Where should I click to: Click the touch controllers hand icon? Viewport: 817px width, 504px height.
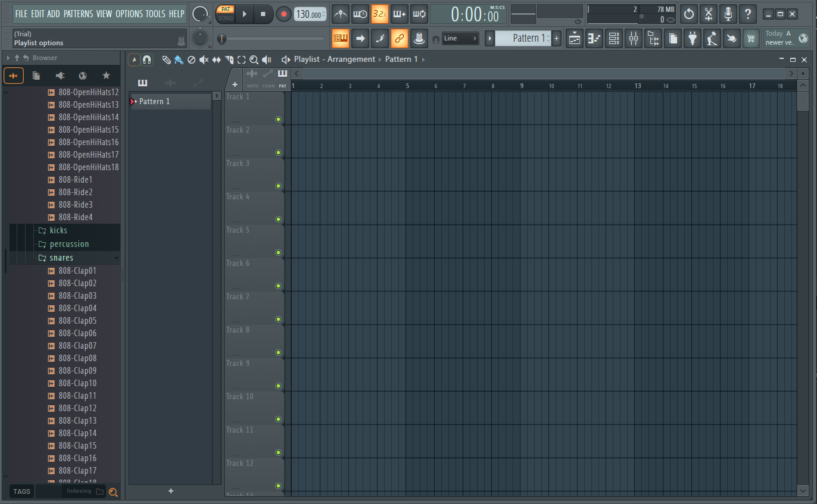[732, 39]
